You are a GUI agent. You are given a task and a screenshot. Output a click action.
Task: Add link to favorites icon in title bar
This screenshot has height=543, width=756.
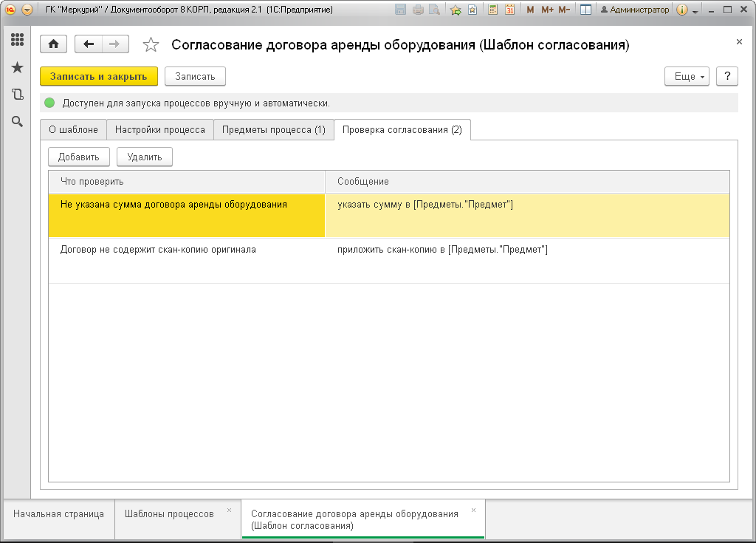pyautogui.click(x=456, y=10)
